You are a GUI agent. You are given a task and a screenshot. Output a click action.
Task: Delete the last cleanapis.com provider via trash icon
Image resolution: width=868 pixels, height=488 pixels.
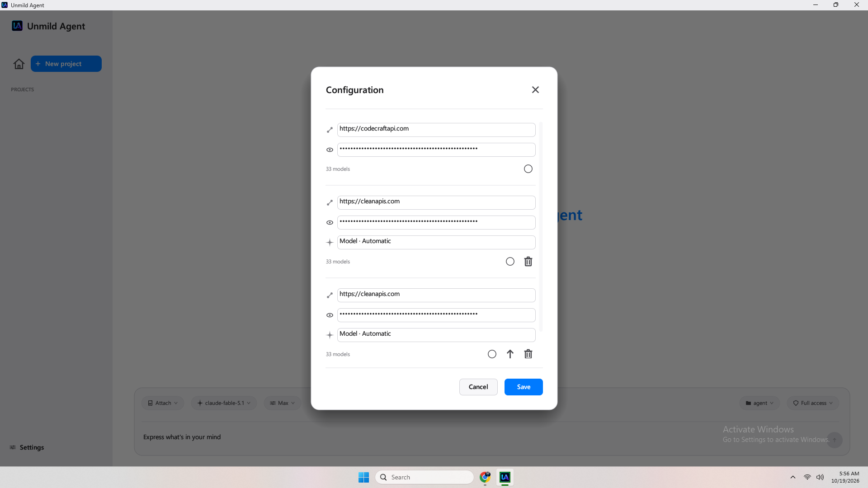(528, 354)
